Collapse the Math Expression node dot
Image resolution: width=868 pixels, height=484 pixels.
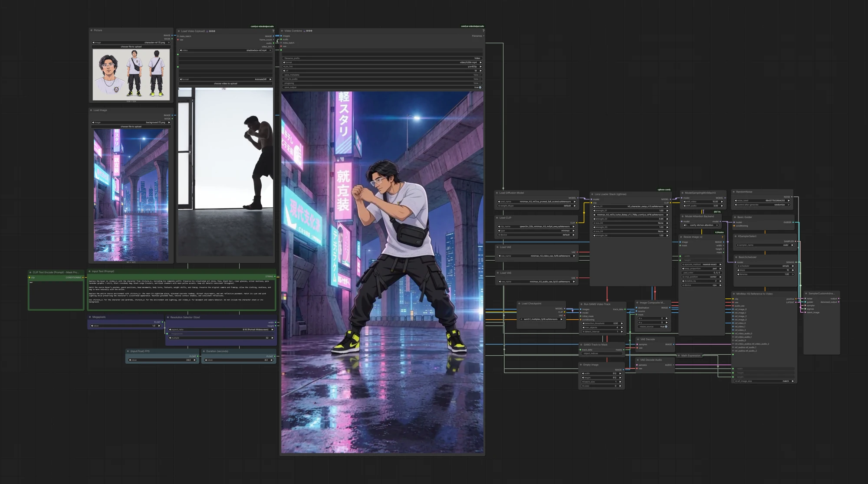pos(679,356)
